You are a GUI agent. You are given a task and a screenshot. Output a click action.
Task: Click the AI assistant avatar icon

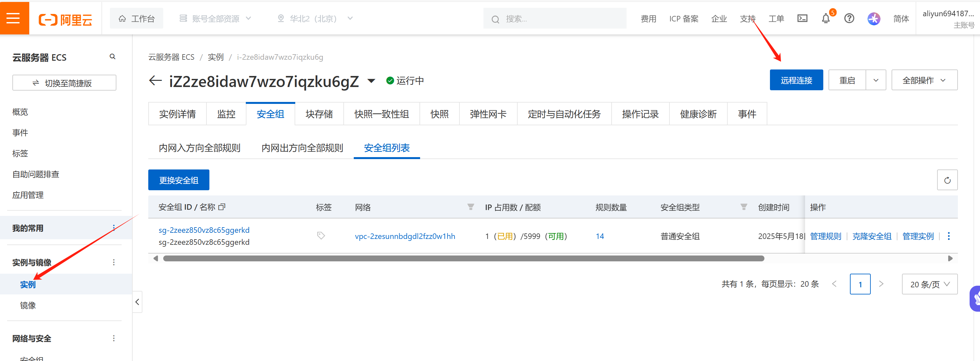click(x=873, y=18)
